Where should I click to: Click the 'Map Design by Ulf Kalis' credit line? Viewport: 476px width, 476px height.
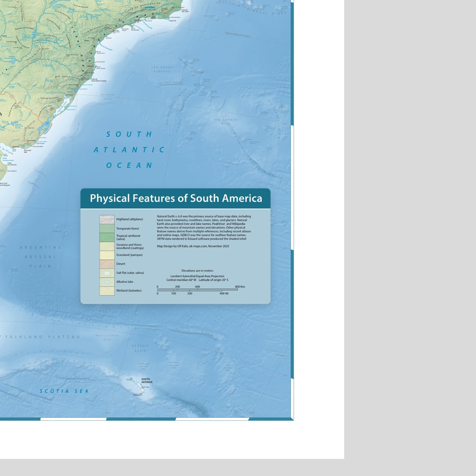tap(193, 246)
